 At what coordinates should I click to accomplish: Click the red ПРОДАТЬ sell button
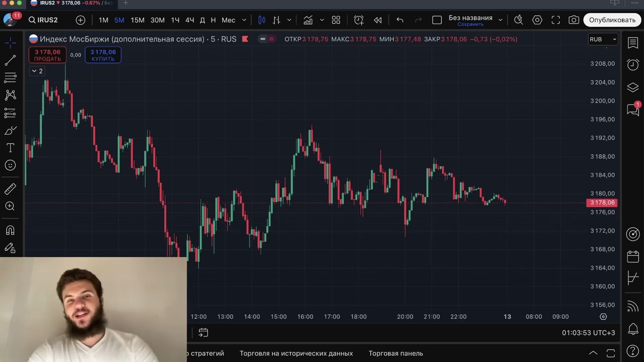coord(47,55)
